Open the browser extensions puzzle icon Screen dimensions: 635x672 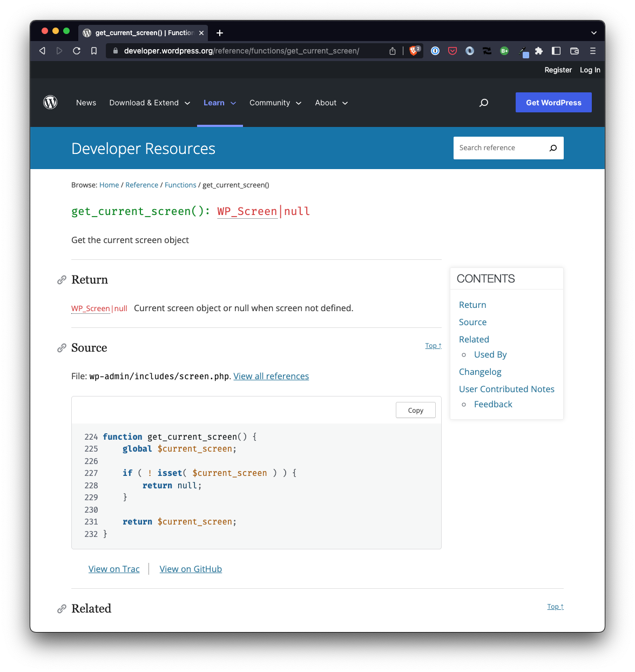[x=539, y=51]
